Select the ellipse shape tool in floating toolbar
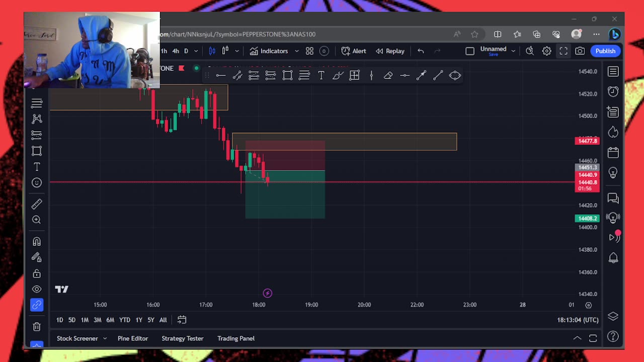The width and height of the screenshot is (644, 362). pyautogui.click(x=455, y=75)
